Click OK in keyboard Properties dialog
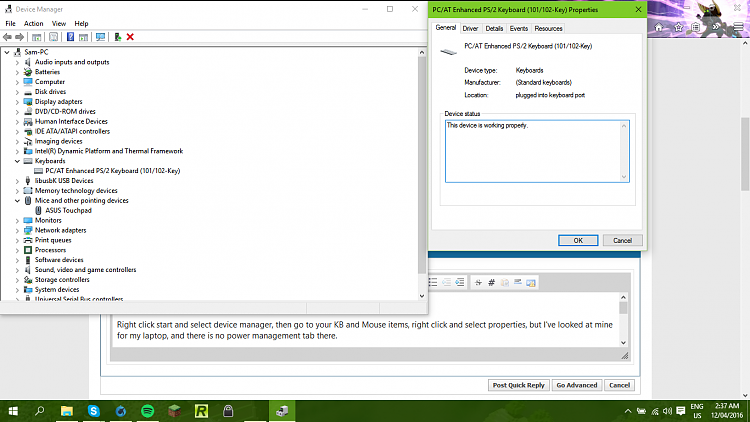Image resolution: width=750 pixels, height=422 pixels. [578, 240]
